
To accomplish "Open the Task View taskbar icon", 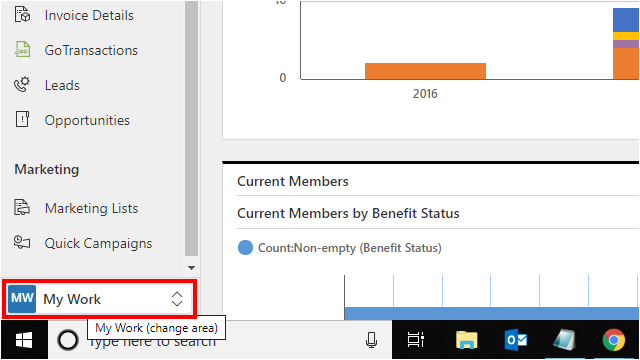I will pyautogui.click(x=416, y=340).
